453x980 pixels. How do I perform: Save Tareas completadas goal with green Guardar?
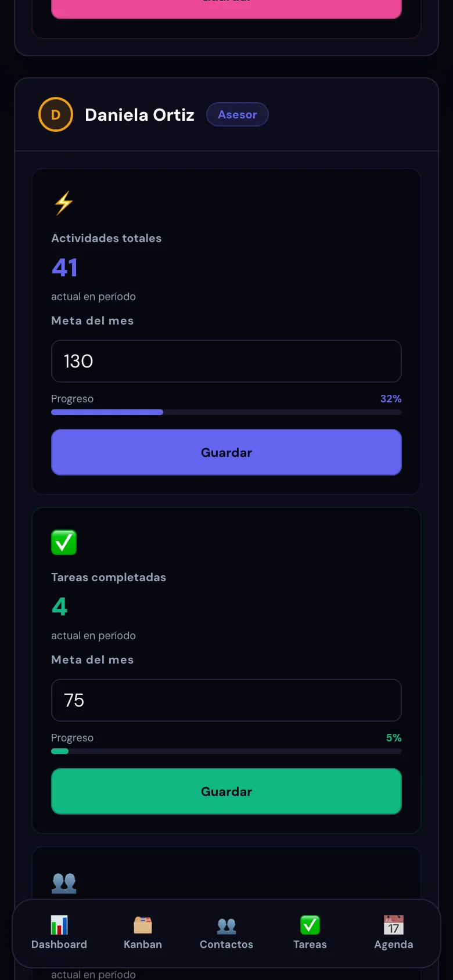pos(227,791)
